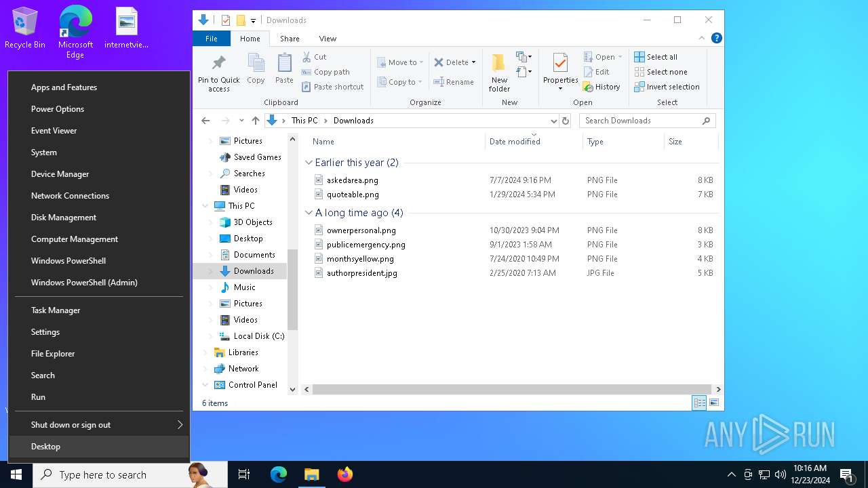868x488 pixels.
Task: Click the Start button
Action: (16, 474)
